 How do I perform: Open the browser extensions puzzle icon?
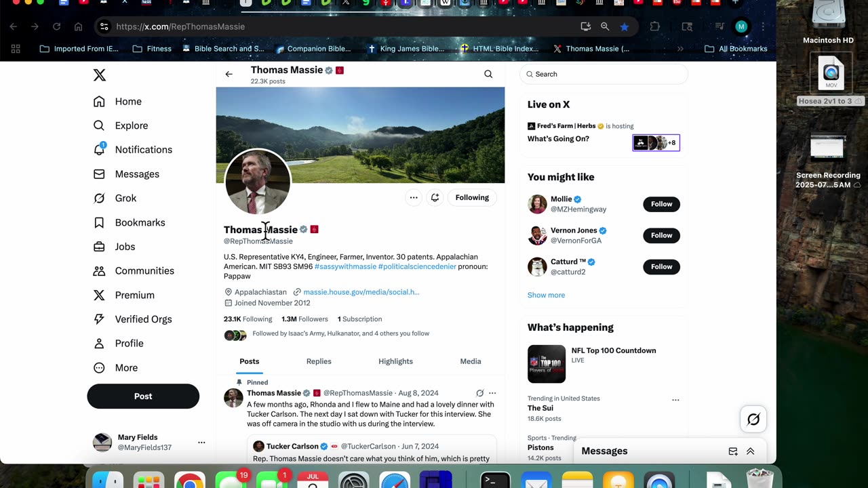pos(654,26)
